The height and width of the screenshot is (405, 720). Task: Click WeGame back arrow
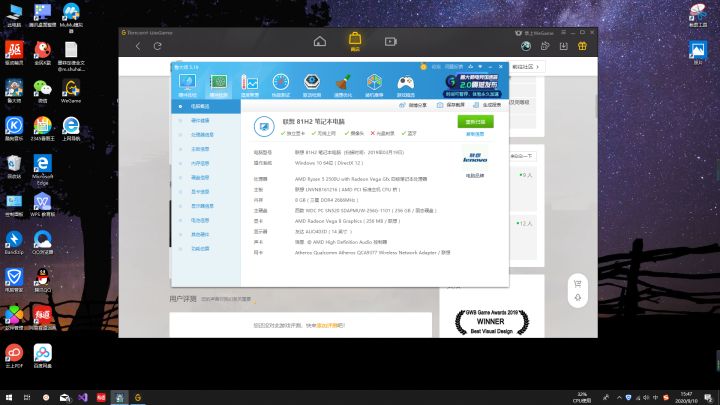138,46
